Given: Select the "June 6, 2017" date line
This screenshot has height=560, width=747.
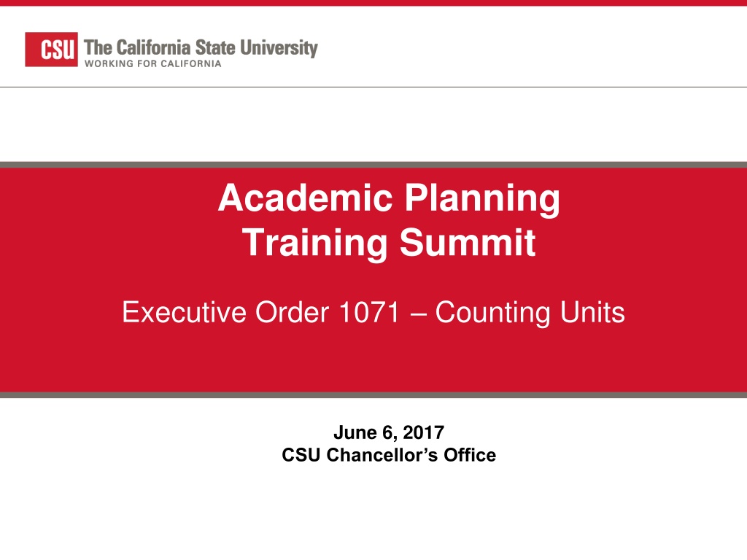Looking at the screenshot, I should [389, 432].
